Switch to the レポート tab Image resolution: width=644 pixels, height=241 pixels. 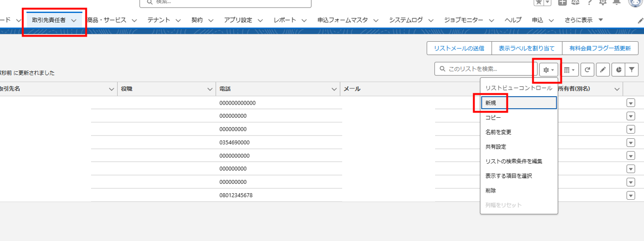click(x=285, y=20)
